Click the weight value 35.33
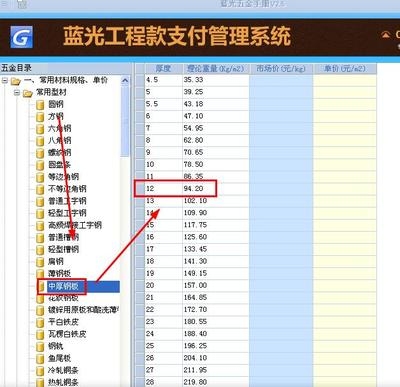Image resolution: width=400 pixels, height=387 pixels. pos(193,80)
